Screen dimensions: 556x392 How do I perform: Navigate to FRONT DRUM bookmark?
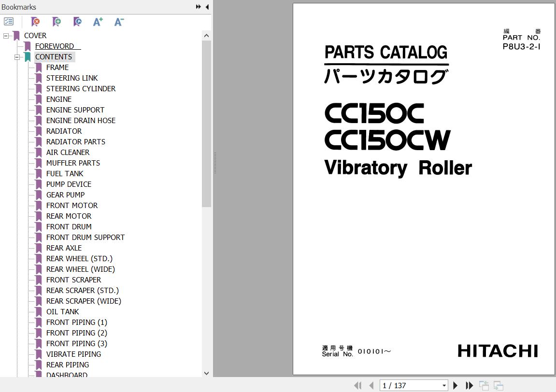[x=69, y=227]
